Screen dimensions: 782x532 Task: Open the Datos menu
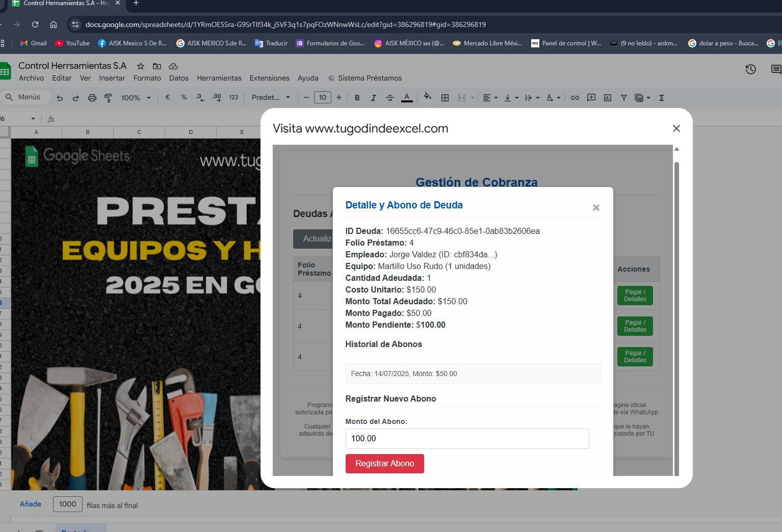pyautogui.click(x=179, y=78)
